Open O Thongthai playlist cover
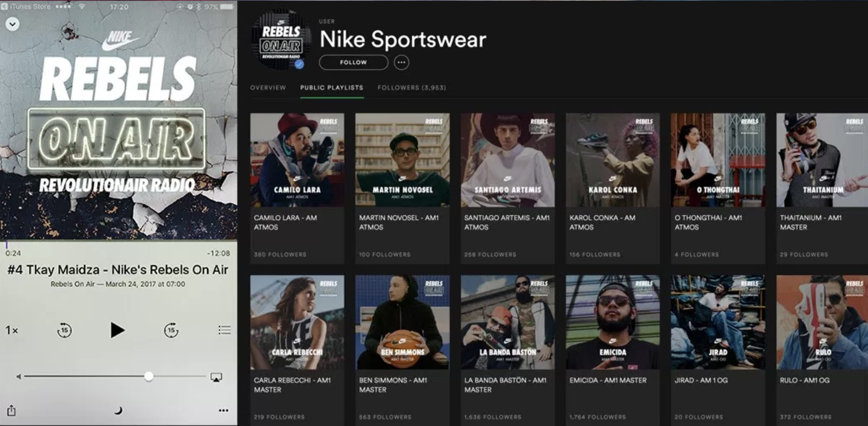This screenshot has height=426, width=868. click(718, 160)
